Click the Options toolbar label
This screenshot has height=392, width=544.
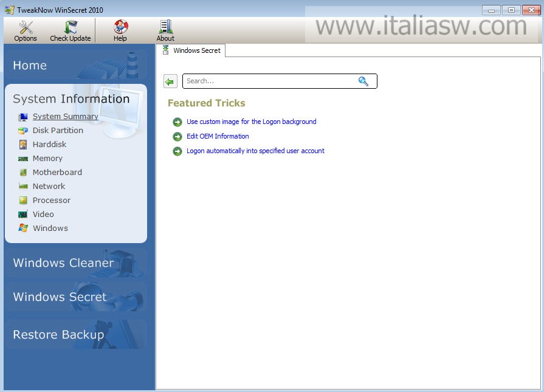[x=26, y=38]
